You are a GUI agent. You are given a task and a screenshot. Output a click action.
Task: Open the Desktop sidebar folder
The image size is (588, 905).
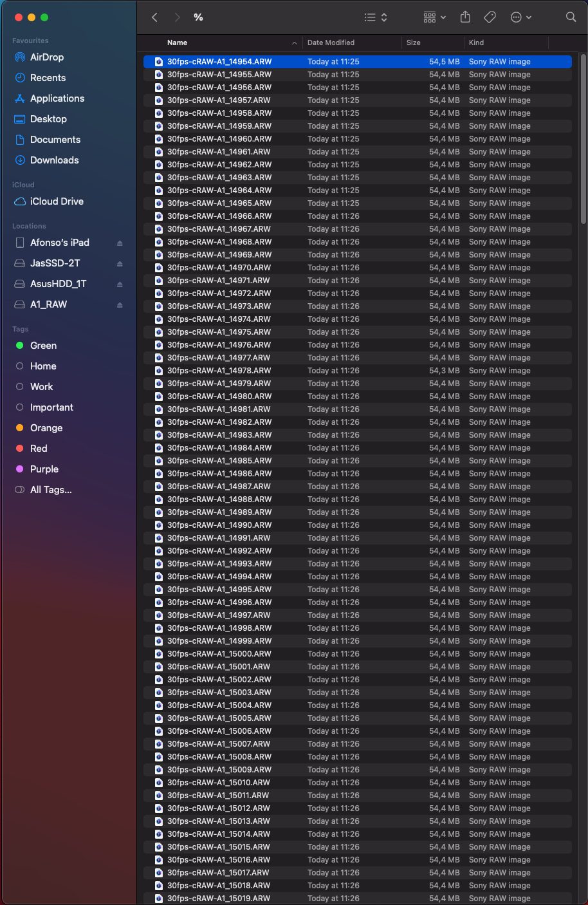[x=48, y=119]
